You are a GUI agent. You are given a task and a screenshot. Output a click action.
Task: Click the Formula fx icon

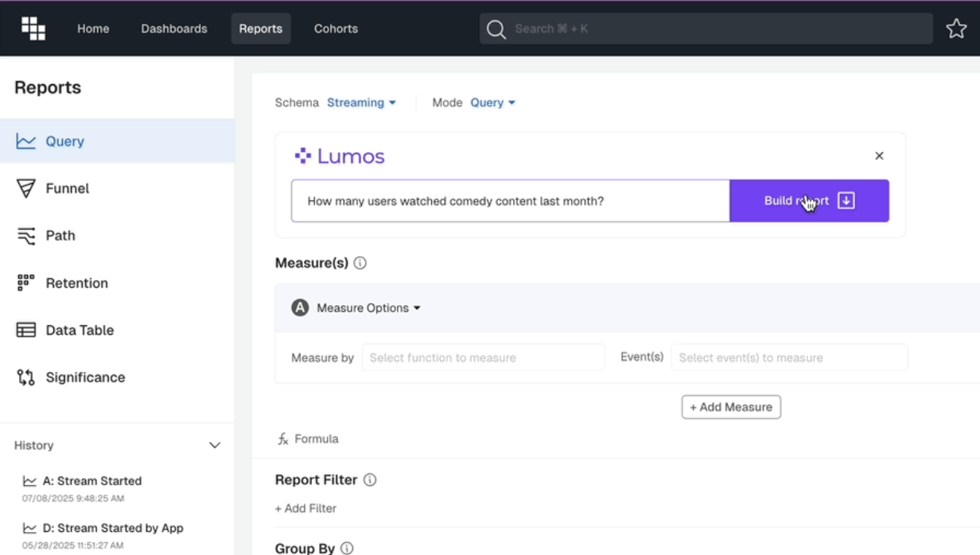[x=283, y=439]
